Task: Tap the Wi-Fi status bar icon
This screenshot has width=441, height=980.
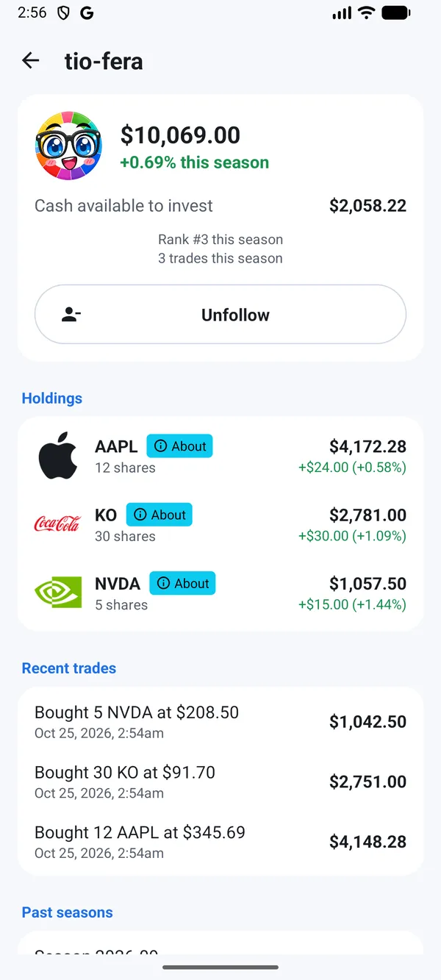Action: coord(366,12)
